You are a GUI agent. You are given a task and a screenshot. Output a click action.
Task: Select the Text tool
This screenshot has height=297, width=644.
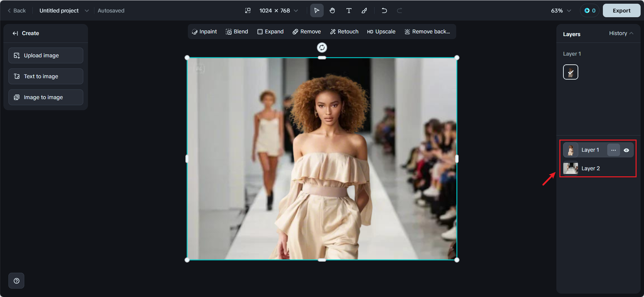[x=349, y=11]
